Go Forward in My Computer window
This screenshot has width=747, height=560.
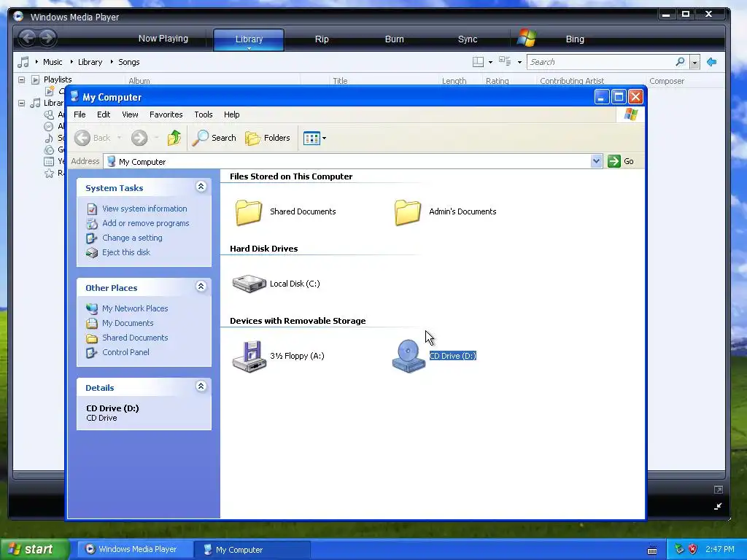139,138
